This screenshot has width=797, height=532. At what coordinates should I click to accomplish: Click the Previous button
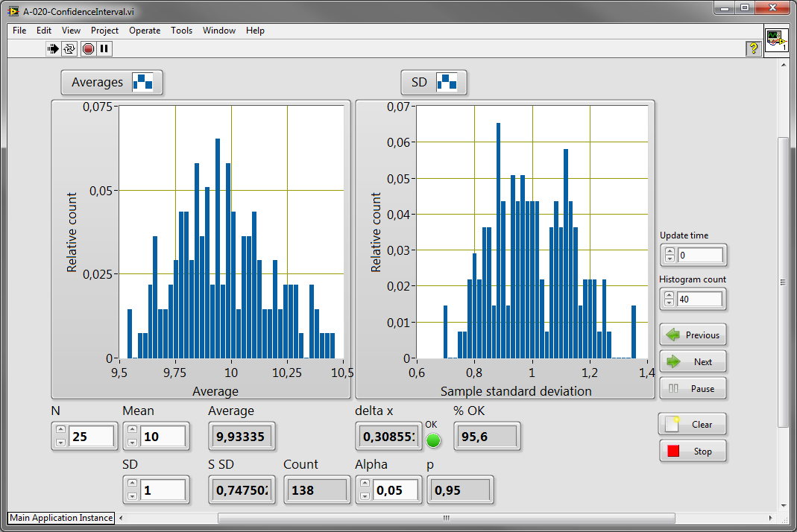[693, 335]
